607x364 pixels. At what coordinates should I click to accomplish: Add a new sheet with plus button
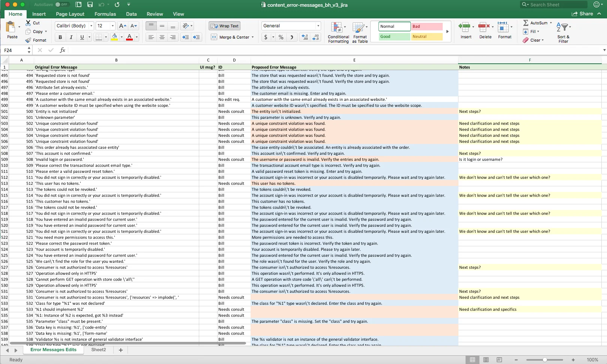coord(121,350)
